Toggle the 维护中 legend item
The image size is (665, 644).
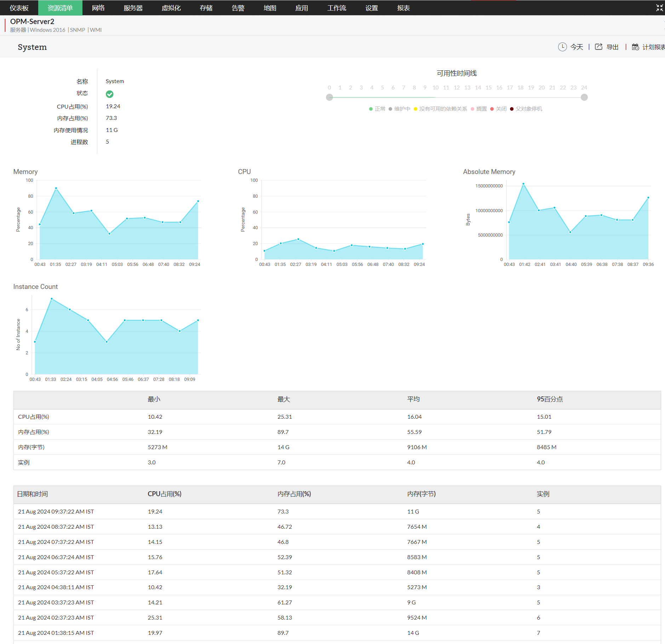[400, 109]
